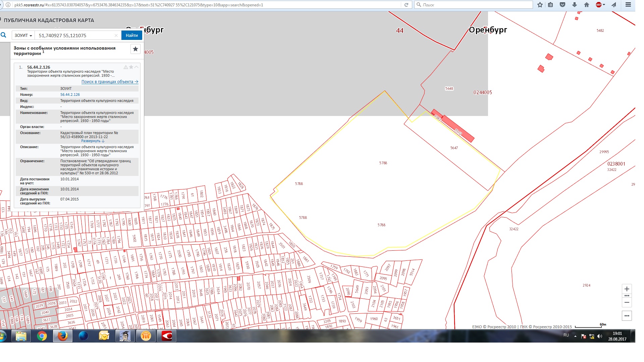Collapse the 56.44.2.126 result details
Viewport: 644px width, 362px height.
pyautogui.click(x=136, y=67)
